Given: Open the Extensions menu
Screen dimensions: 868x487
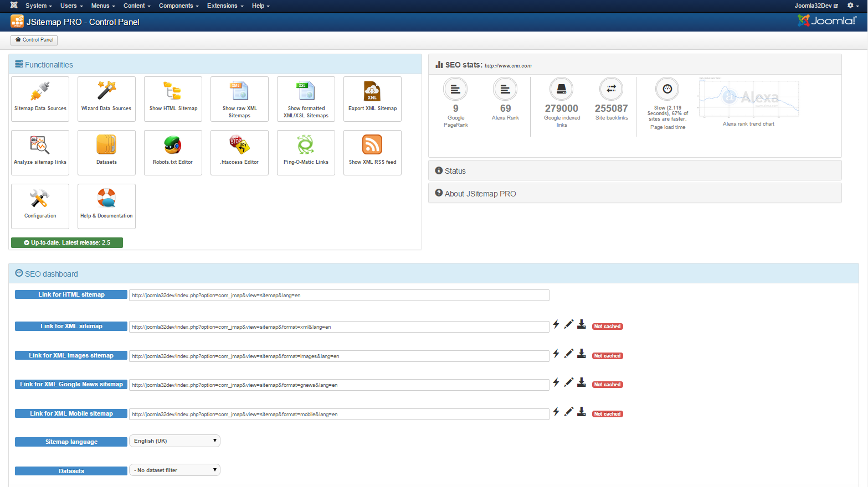Looking at the screenshot, I should 225,6.
